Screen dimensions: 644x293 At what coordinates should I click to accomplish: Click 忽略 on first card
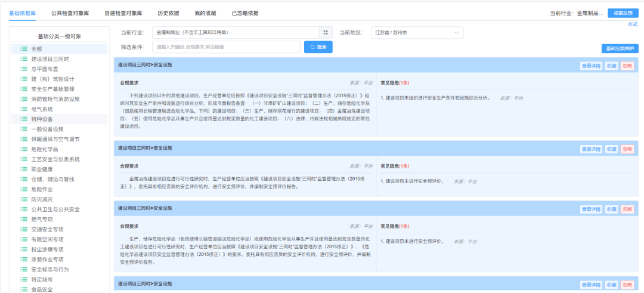627,66
